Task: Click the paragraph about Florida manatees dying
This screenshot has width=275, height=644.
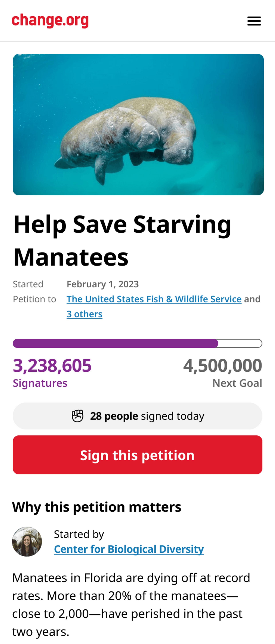Action: [x=131, y=604]
